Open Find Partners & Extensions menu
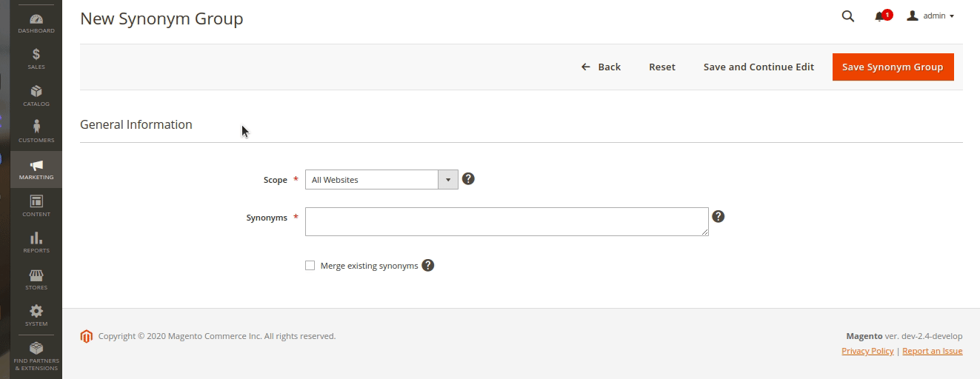 (x=36, y=357)
